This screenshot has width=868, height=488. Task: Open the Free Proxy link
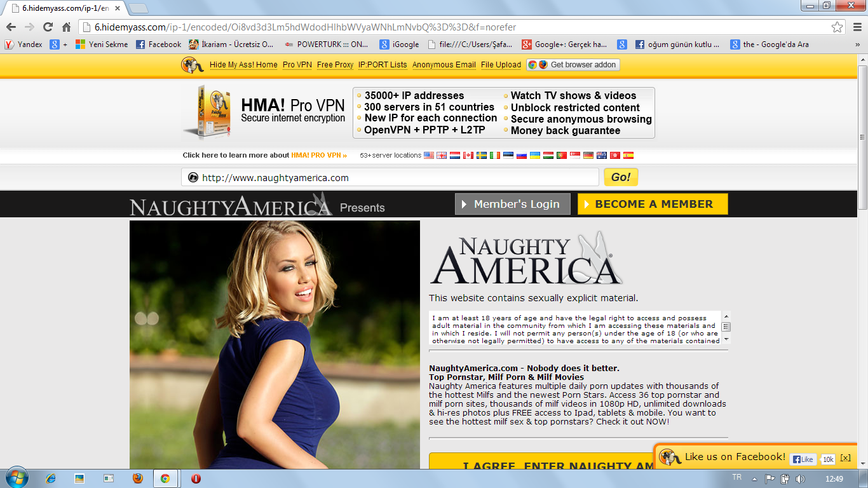click(x=335, y=65)
